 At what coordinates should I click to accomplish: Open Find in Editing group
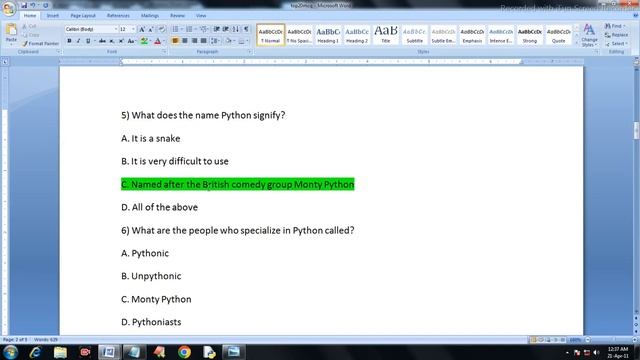[x=616, y=26]
